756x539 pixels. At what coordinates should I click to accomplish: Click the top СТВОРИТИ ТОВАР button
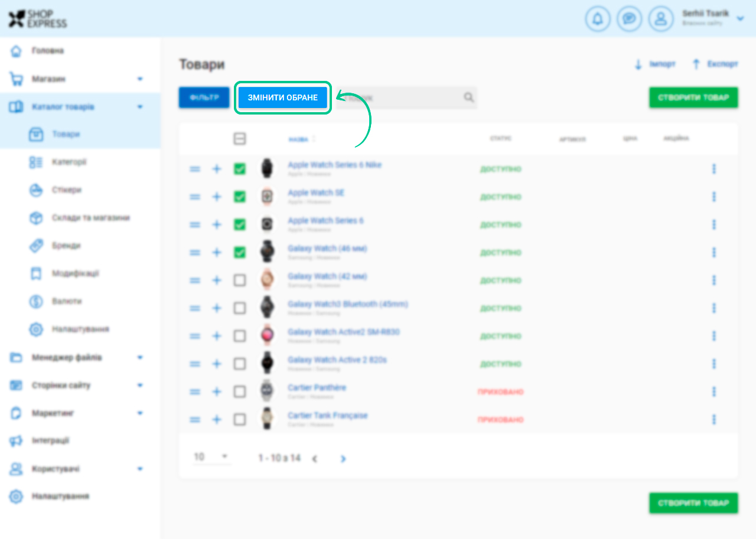pos(693,97)
